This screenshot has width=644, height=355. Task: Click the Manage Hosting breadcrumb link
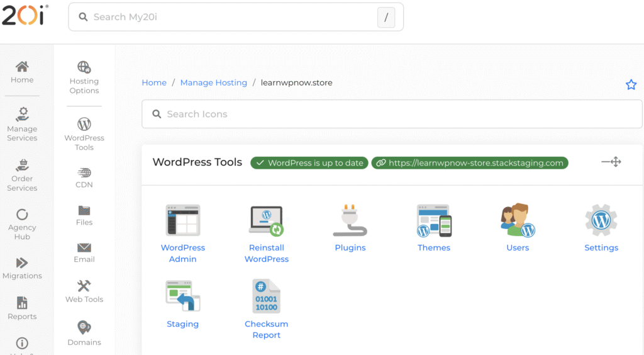[213, 82]
